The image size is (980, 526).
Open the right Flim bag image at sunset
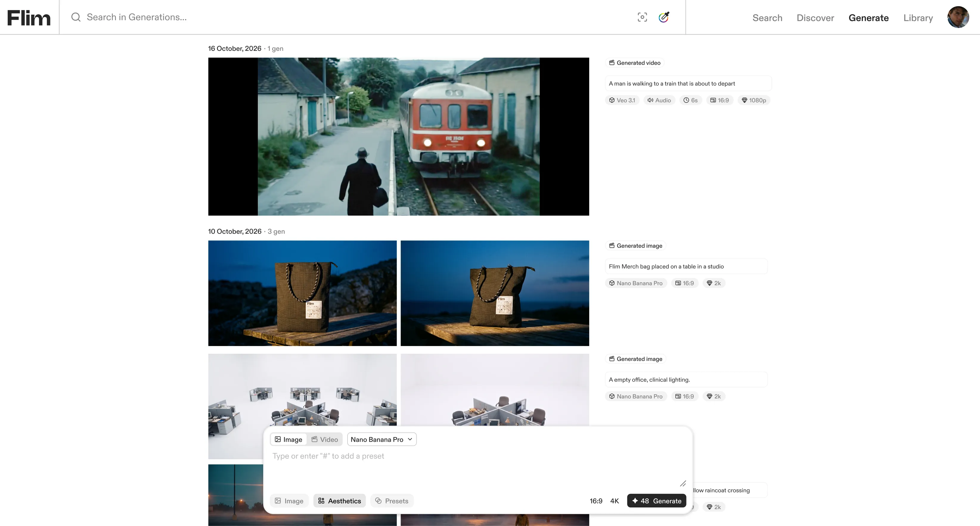click(x=494, y=293)
